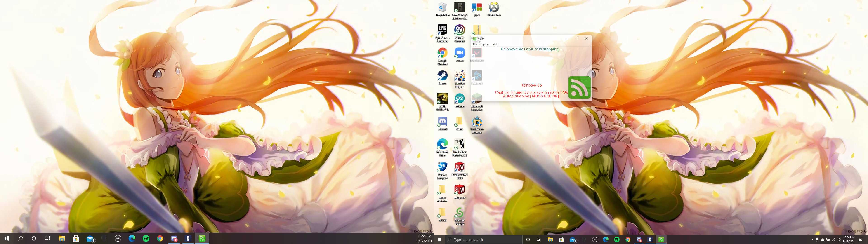Click the large green Moss logo in the window
This screenshot has width=868, height=244.
(579, 87)
